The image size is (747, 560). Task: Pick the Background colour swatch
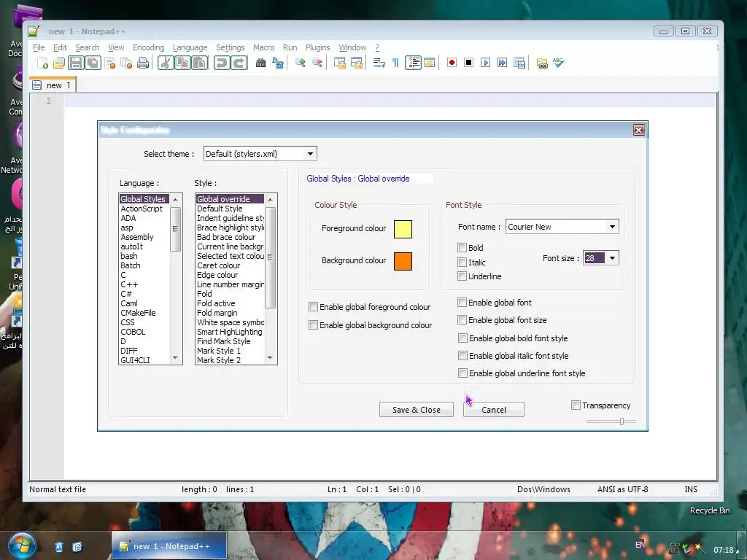[403, 261]
